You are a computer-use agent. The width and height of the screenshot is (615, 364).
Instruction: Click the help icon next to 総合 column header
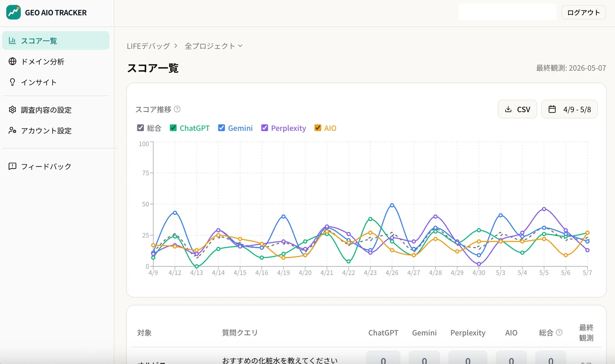point(559,332)
